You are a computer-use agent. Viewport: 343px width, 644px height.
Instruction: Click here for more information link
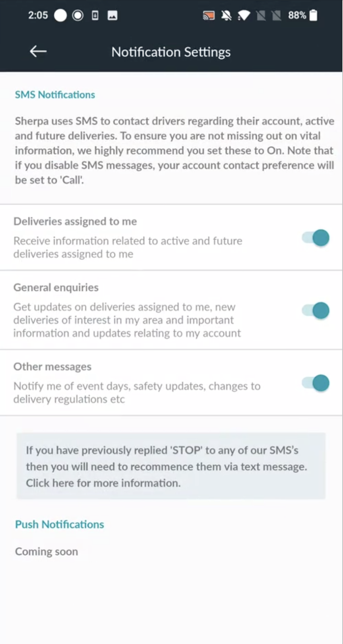coord(103,483)
